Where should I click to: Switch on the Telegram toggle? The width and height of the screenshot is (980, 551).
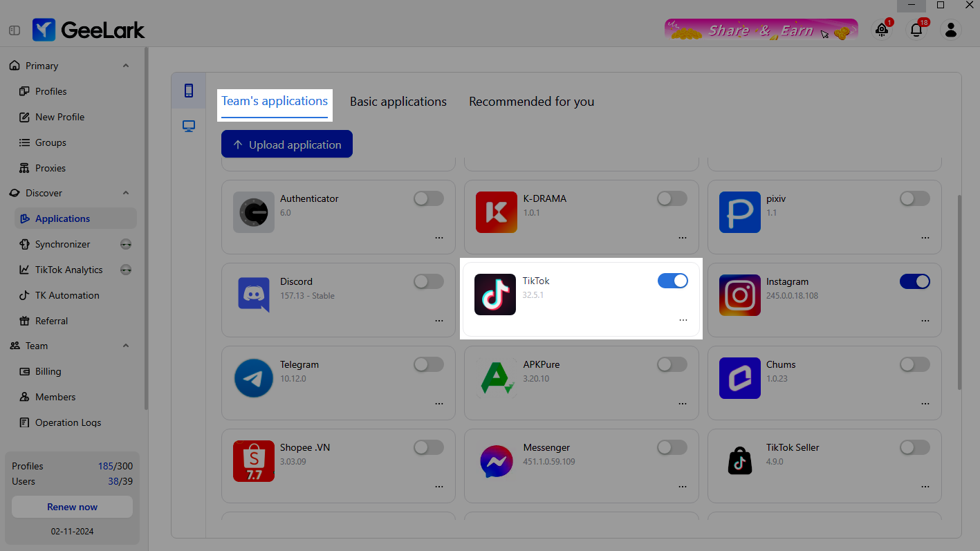click(x=429, y=364)
